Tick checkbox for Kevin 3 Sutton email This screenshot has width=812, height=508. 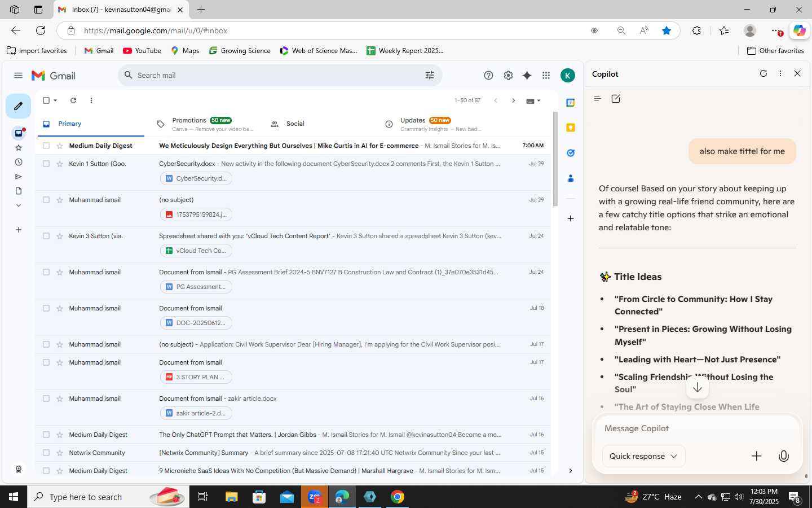(46, 236)
